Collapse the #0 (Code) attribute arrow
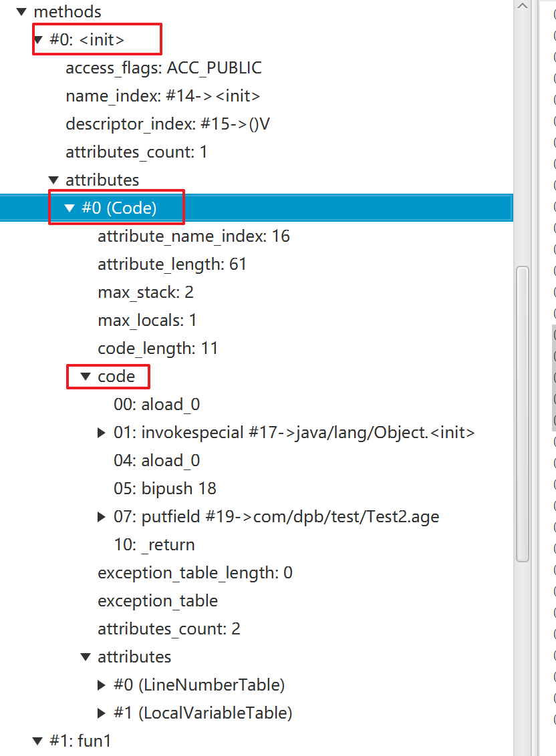Screen dimensions: 556x756 click(x=69, y=208)
